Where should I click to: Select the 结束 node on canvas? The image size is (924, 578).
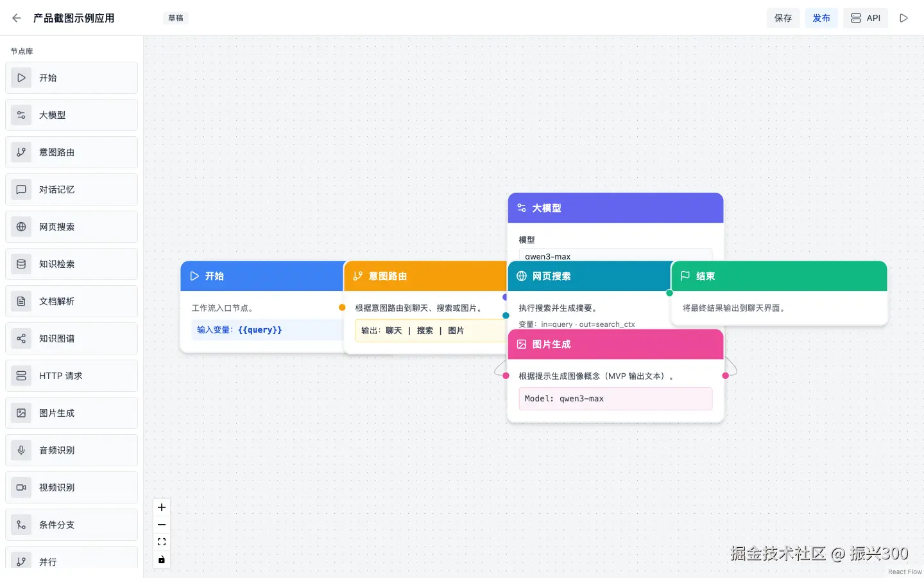[779, 276]
